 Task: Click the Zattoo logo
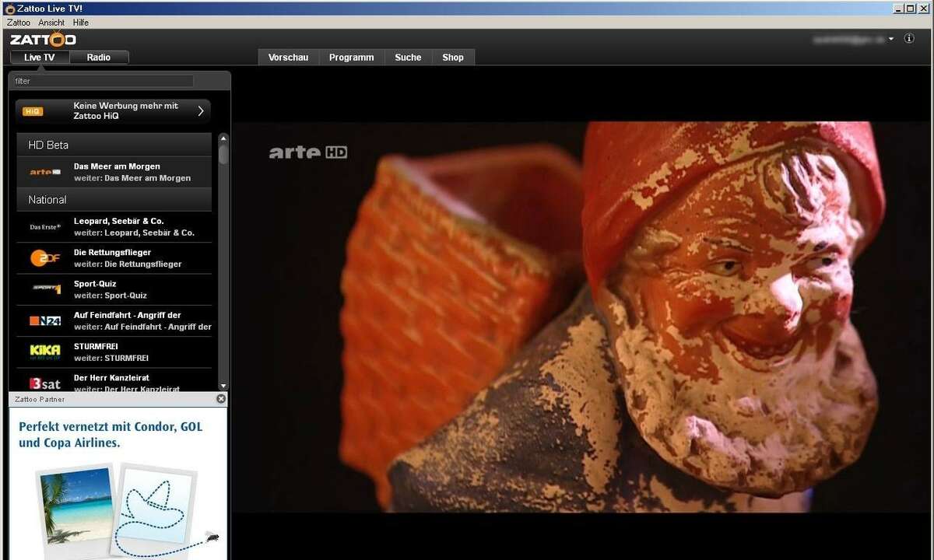(x=43, y=39)
